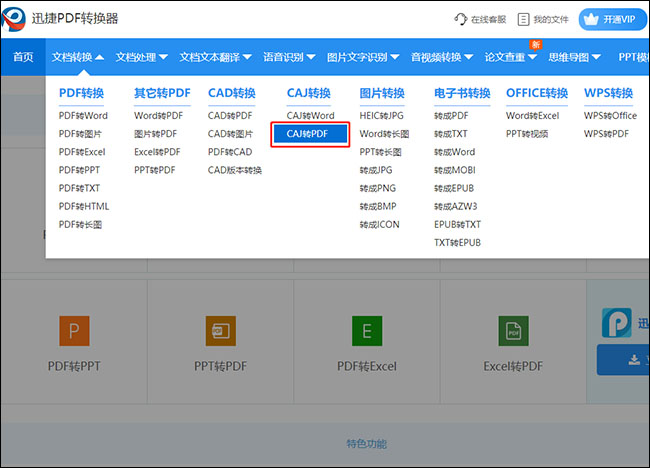650x468 pixels.
Task: Open CAD转图片 option
Action: coord(230,134)
